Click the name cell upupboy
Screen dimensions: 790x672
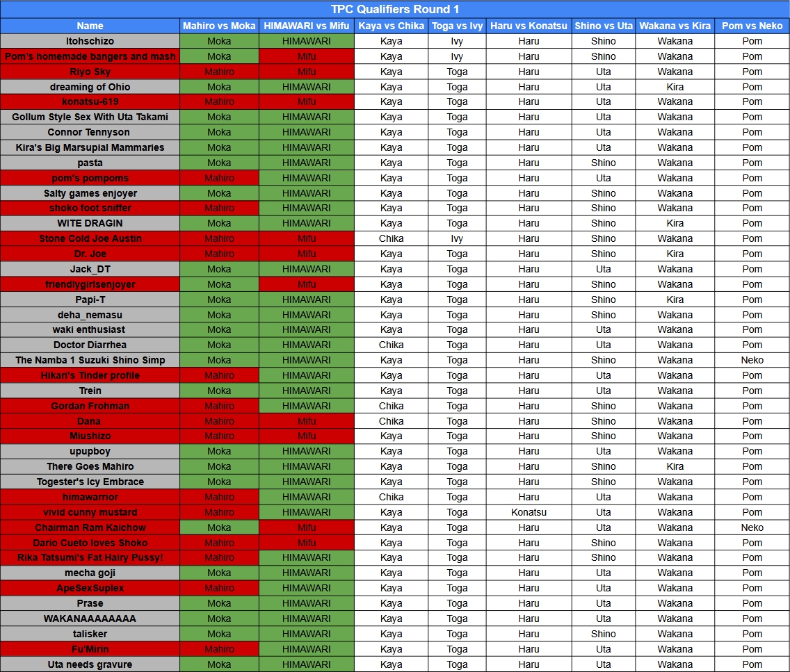pos(90,451)
